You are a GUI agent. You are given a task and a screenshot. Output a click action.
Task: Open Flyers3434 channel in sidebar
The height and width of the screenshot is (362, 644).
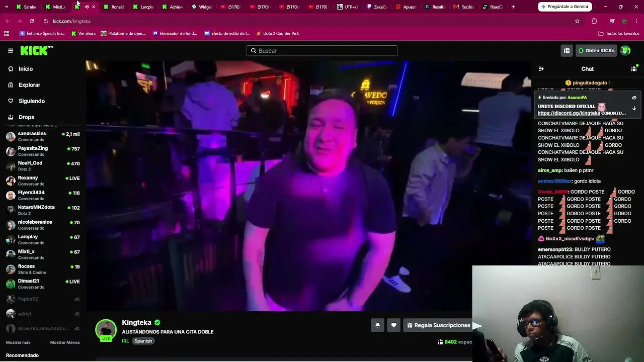pyautogui.click(x=43, y=196)
